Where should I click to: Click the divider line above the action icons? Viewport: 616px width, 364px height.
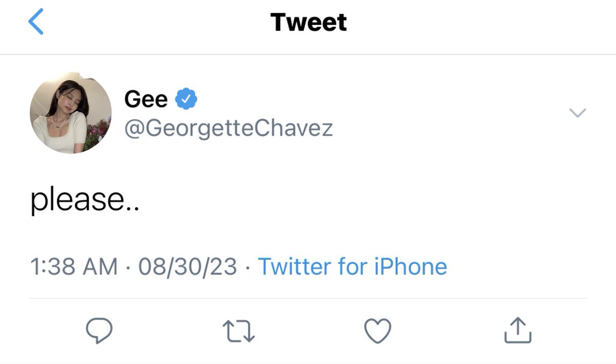(x=308, y=298)
